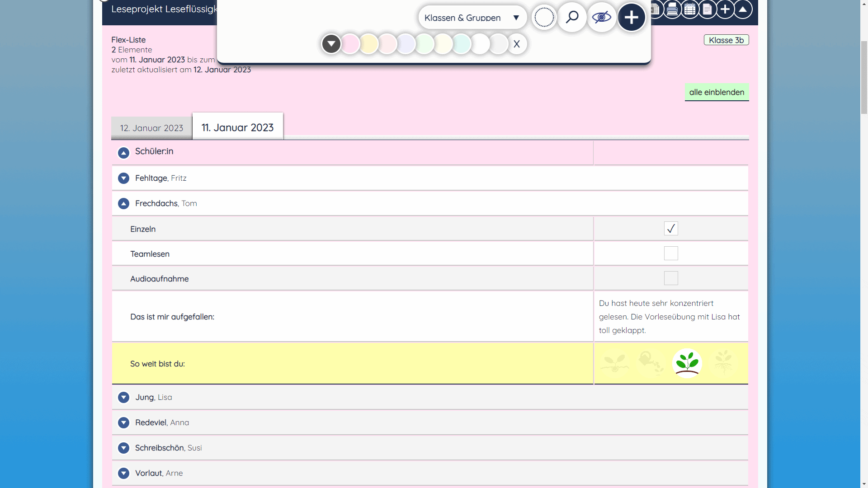Print the list with the printer icon
Viewport: 868px width, 488px height.
point(672,9)
